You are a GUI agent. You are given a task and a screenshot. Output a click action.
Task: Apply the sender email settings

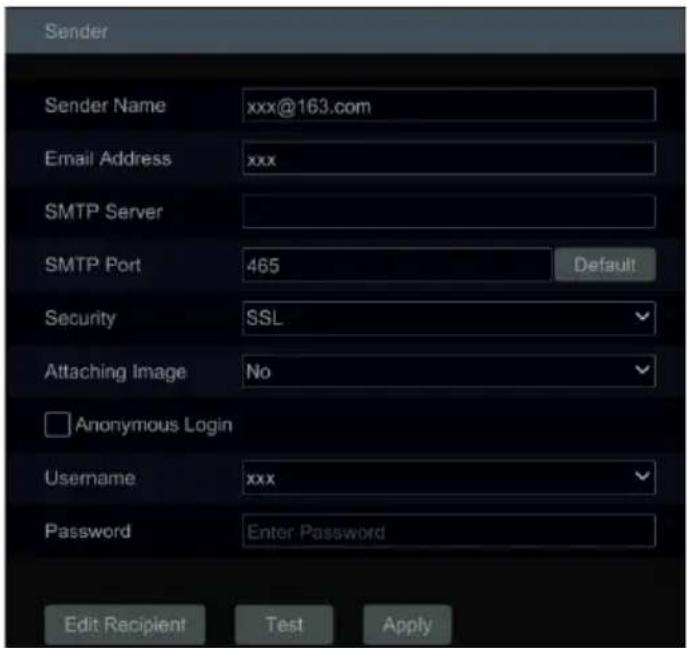point(407,624)
